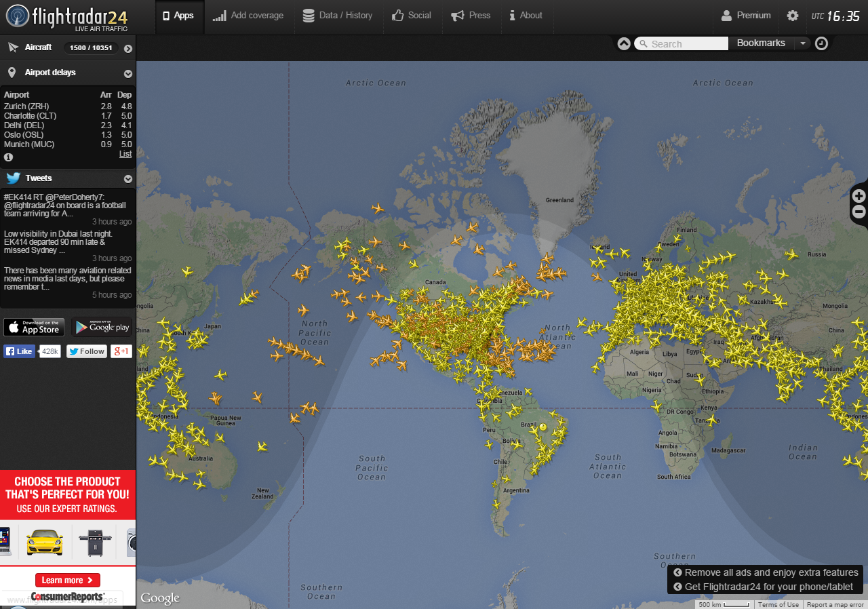Screen dimensions: 868x609
Task: Expand the Aircraft count arrow
Action: (127, 47)
